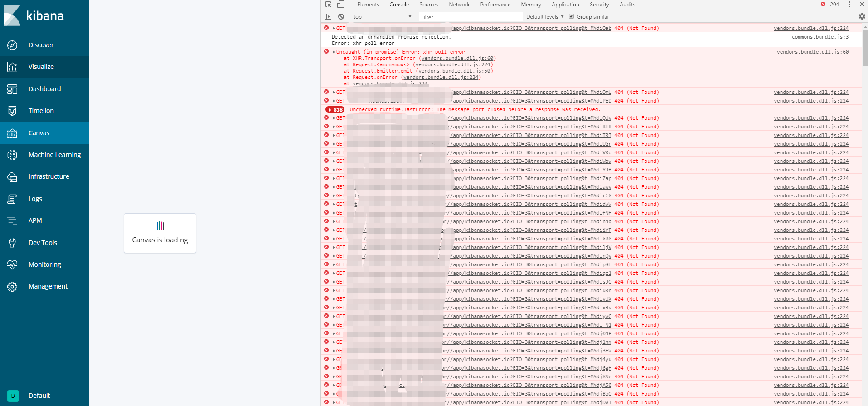Open the Machine Learning icon
The width and height of the screenshot is (868, 406).
tap(12, 155)
